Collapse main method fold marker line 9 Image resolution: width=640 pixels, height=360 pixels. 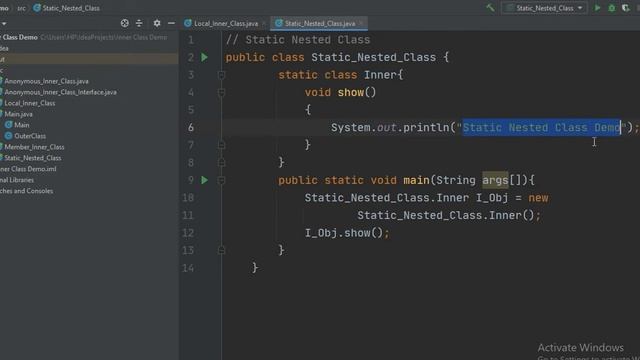(221, 180)
